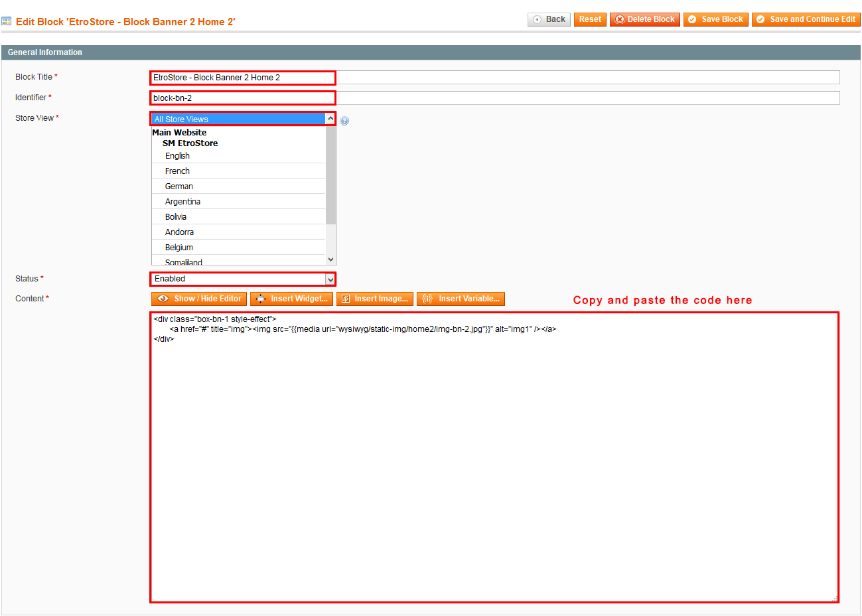Image resolution: width=862 pixels, height=616 pixels.
Task: Select All Store Views option
Action: pos(238,119)
